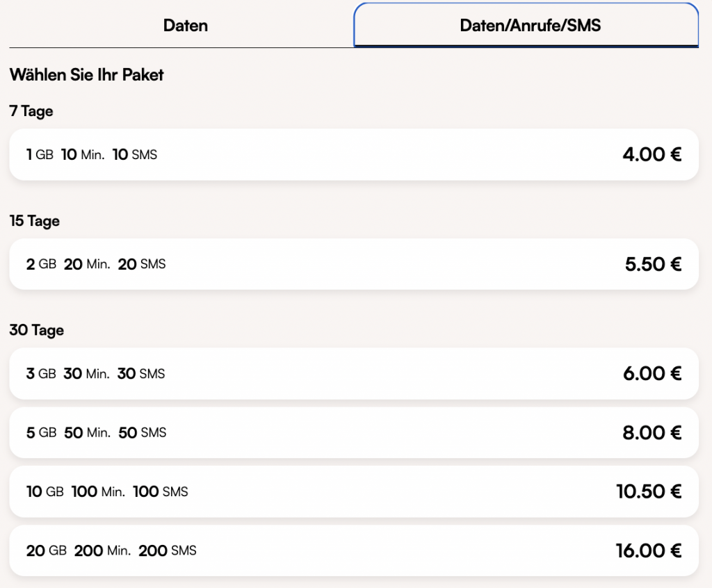Choose the 5 GB 50 Min. package
This screenshot has height=588, width=712.
tap(353, 432)
